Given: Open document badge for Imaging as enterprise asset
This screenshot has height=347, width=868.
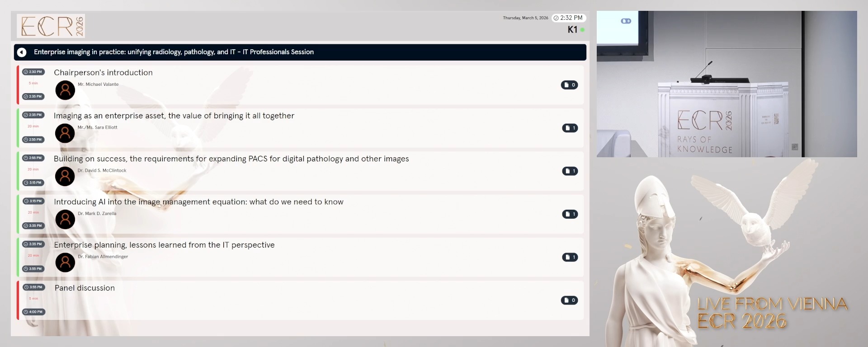Looking at the screenshot, I should [570, 128].
